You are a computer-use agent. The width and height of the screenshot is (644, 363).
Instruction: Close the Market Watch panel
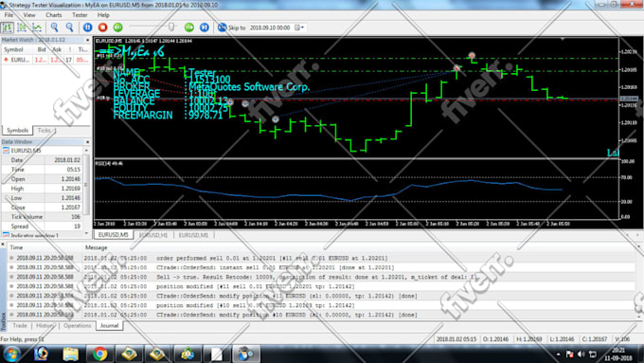(x=87, y=40)
